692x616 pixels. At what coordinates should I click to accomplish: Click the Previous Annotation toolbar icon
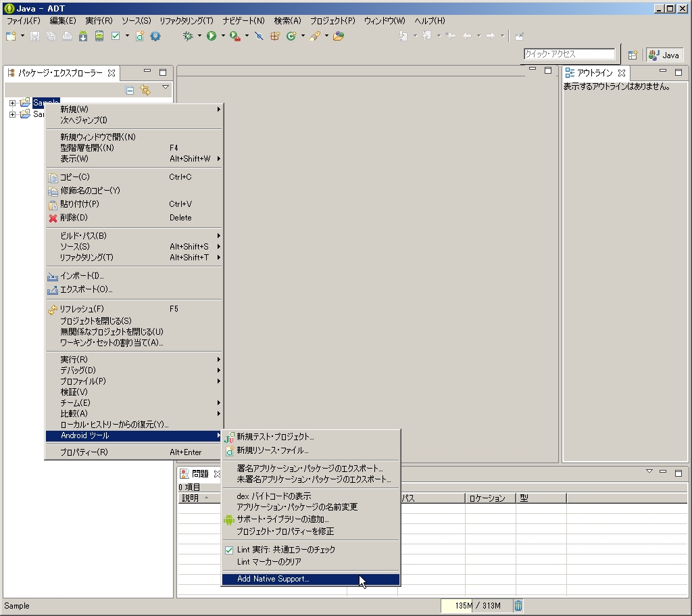[426, 37]
